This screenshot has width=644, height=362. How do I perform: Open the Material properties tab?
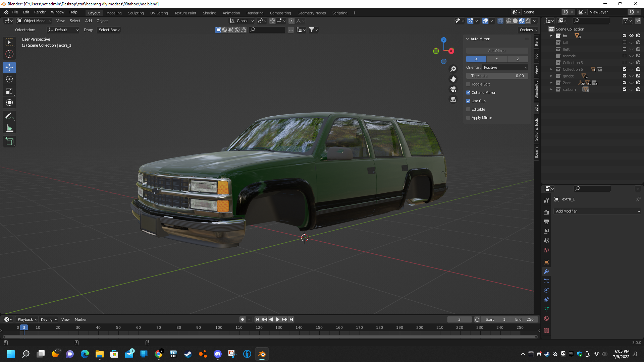click(x=546, y=318)
